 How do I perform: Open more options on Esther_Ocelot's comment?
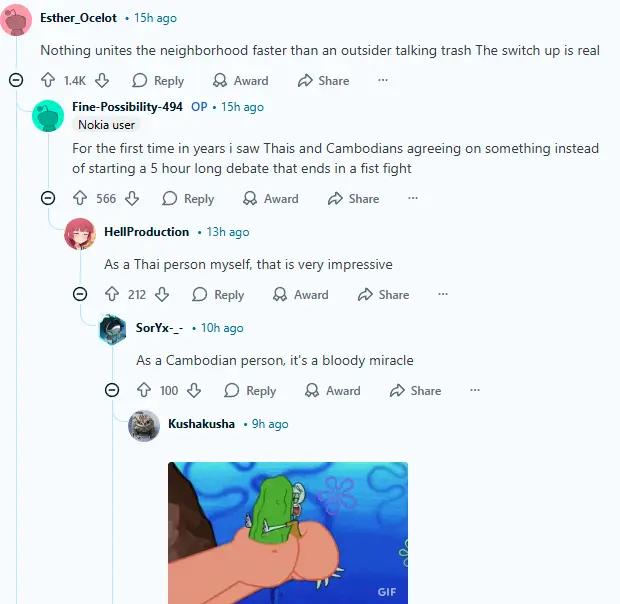click(383, 80)
